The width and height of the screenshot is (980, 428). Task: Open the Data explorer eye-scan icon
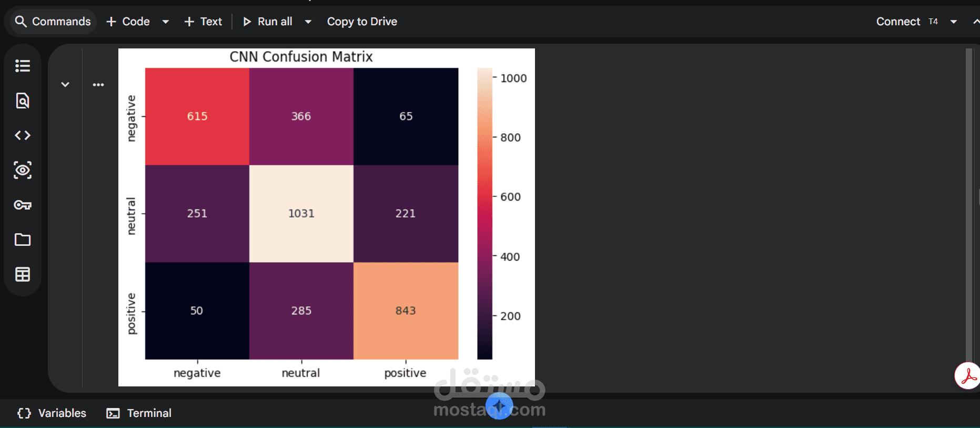(23, 170)
